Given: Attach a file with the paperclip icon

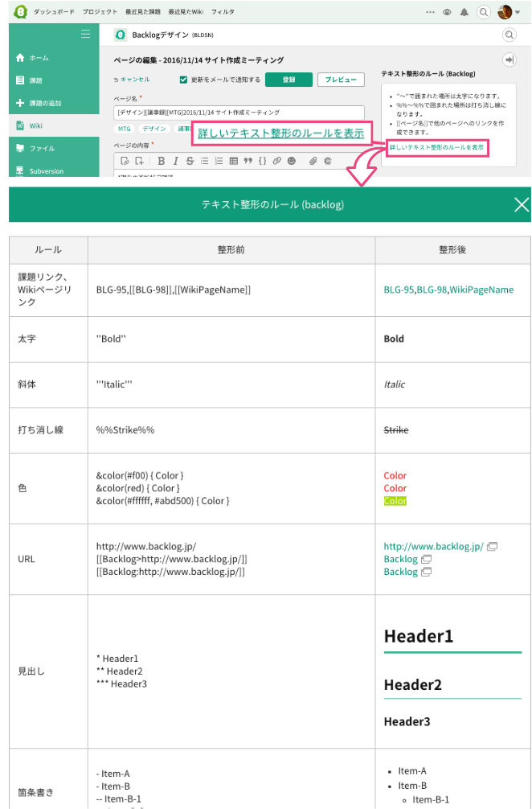Looking at the screenshot, I should point(313,161).
